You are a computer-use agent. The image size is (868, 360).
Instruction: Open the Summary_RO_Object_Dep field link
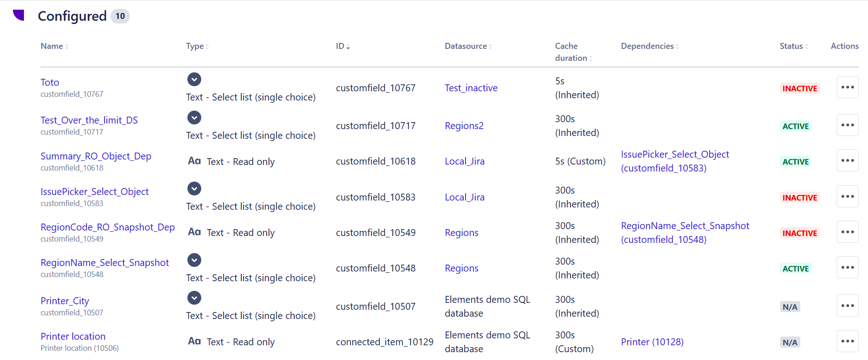96,156
